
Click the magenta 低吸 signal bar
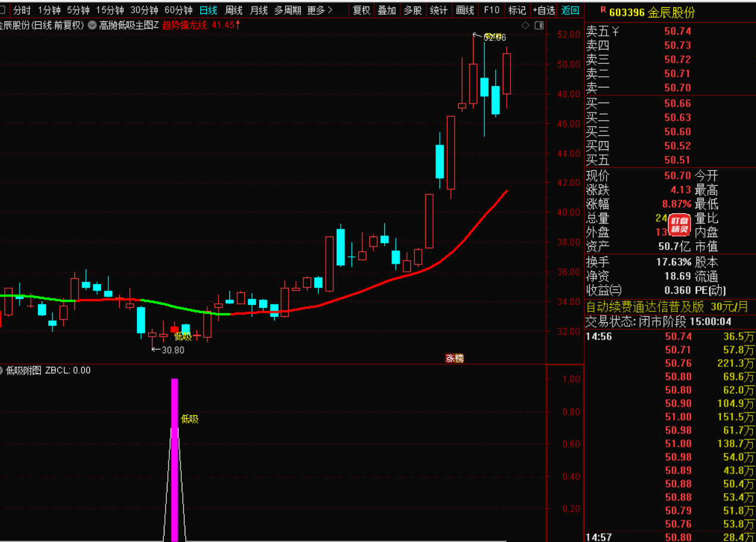(x=175, y=459)
